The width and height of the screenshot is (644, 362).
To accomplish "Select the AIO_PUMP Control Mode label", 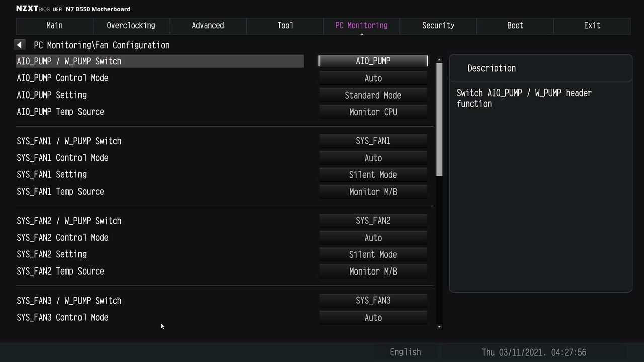I will tap(62, 78).
